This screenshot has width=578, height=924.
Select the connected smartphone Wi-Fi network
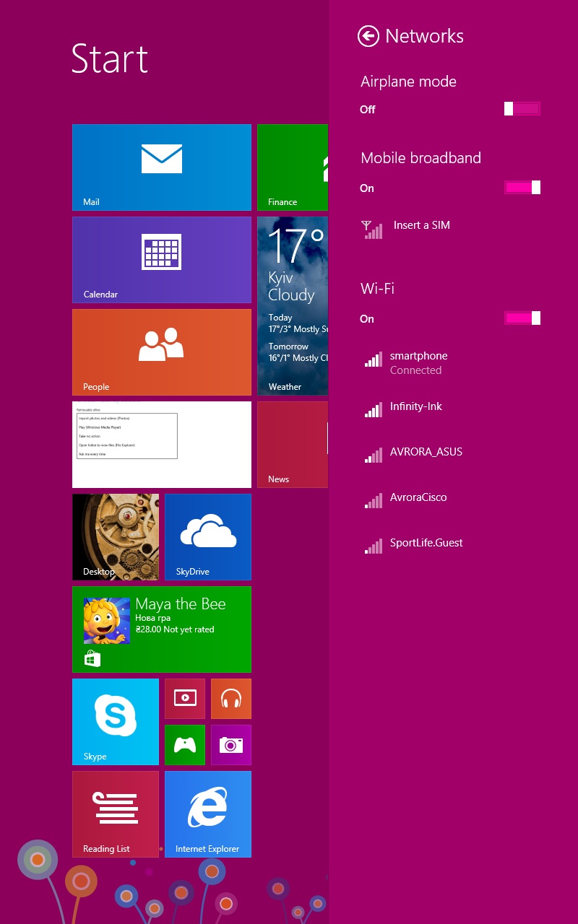click(x=419, y=362)
